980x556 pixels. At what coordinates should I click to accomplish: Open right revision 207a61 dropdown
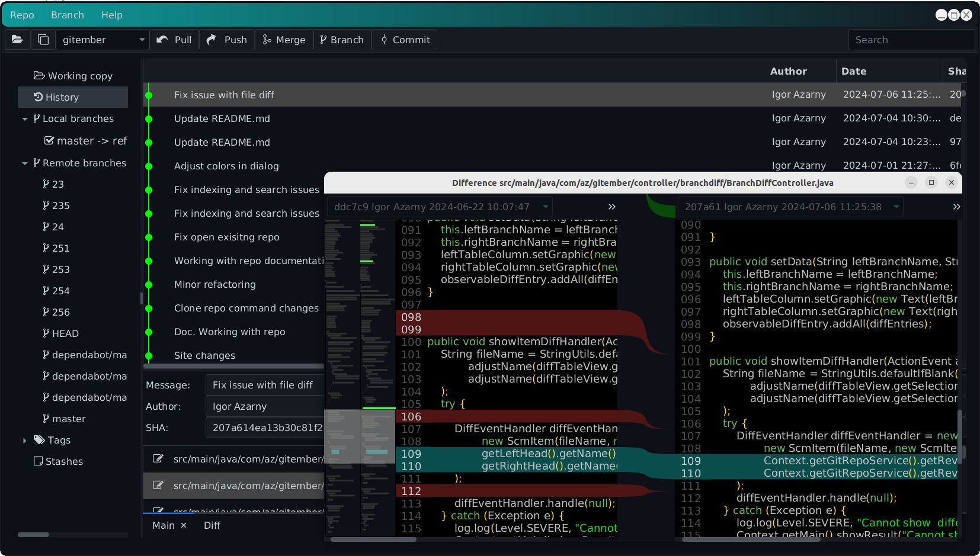[x=790, y=207]
